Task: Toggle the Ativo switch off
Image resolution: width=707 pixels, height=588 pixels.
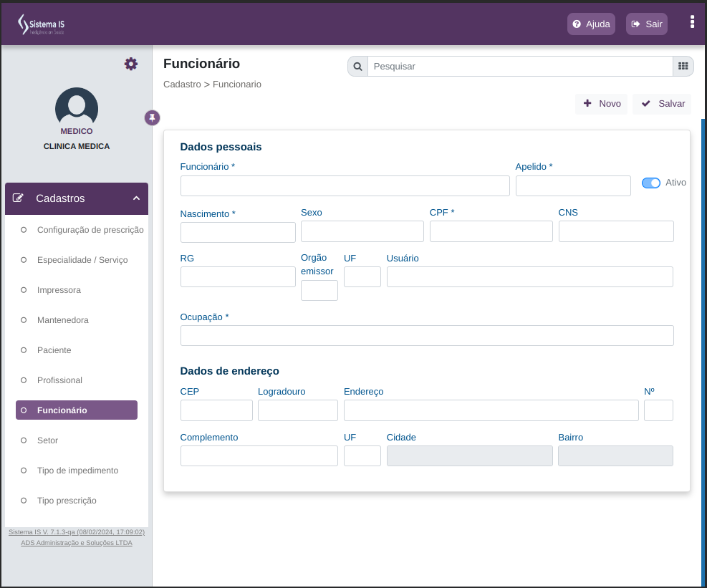Action: (650, 183)
